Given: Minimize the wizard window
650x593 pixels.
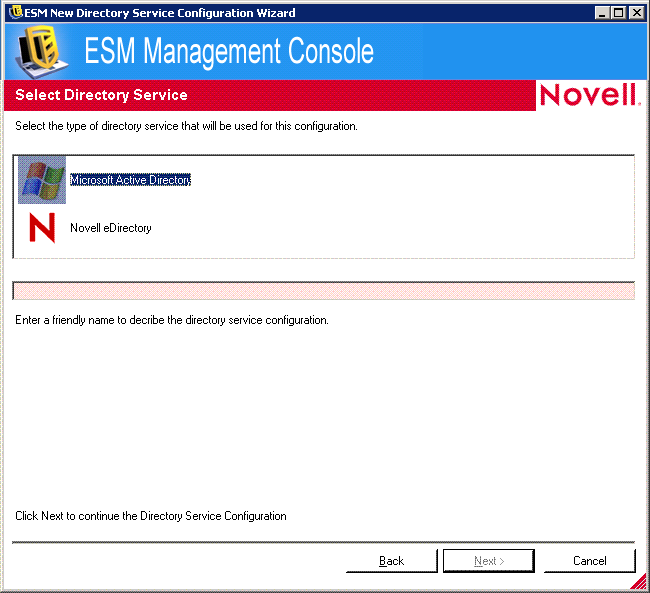Looking at the screenshot, I should tap(602, 13).
